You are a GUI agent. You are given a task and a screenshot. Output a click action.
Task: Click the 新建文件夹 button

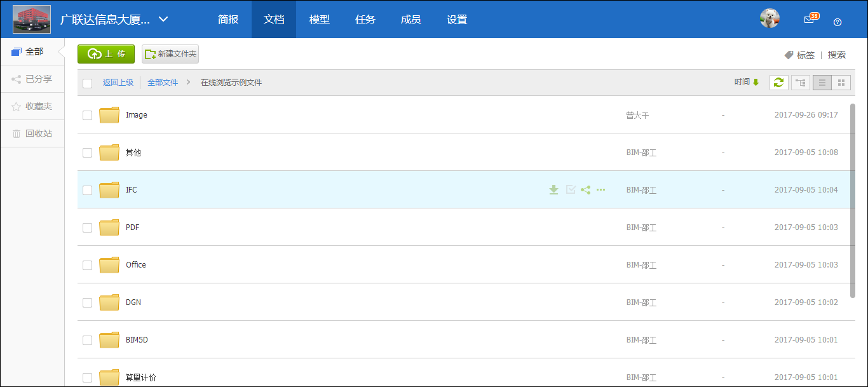170,54
